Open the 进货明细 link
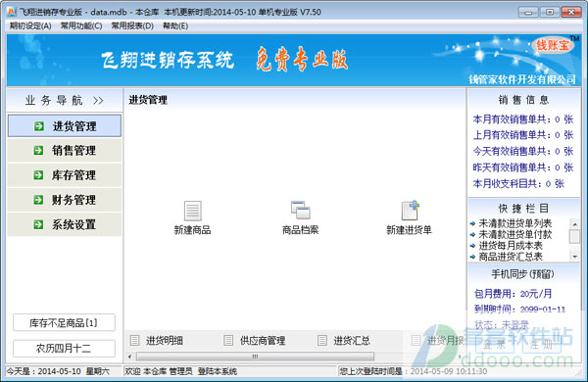This screenshot has width=588, height=382. (165, 341)
